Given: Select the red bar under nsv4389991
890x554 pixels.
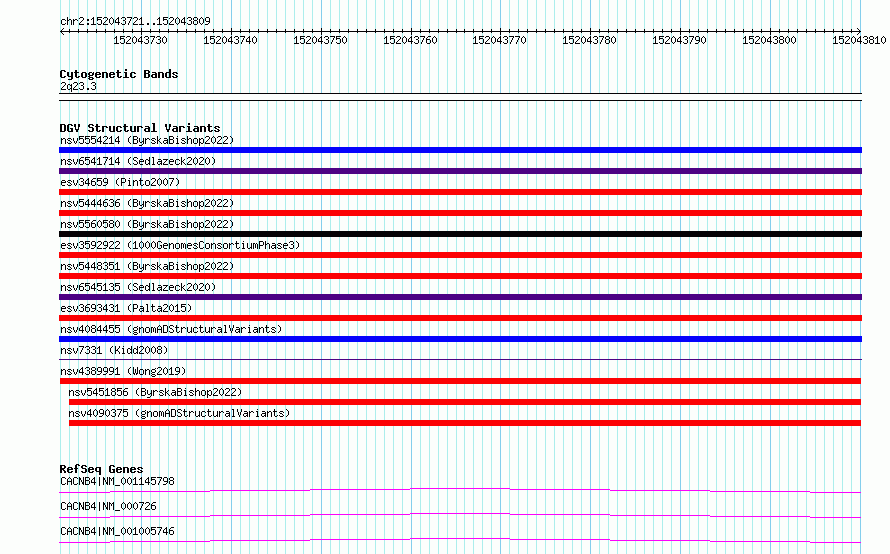Looking at the screenshot, I should coord(460,381).
